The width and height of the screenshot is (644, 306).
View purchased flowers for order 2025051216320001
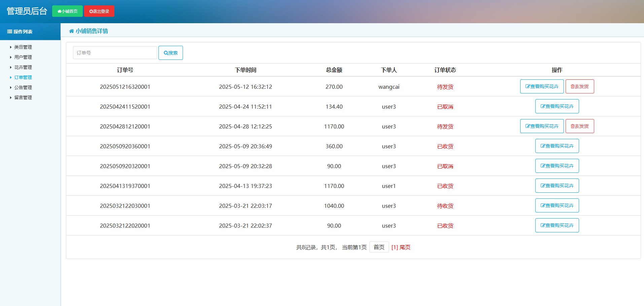[x=542, y=86]
